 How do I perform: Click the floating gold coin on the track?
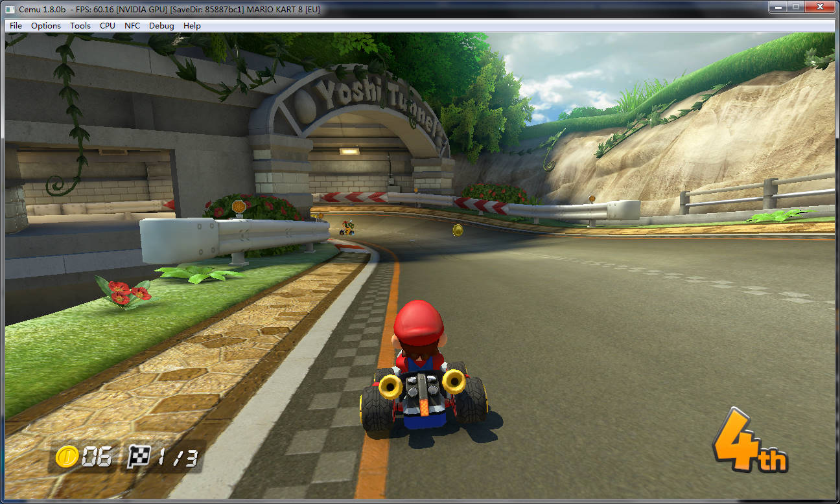(x=458, y=229)
